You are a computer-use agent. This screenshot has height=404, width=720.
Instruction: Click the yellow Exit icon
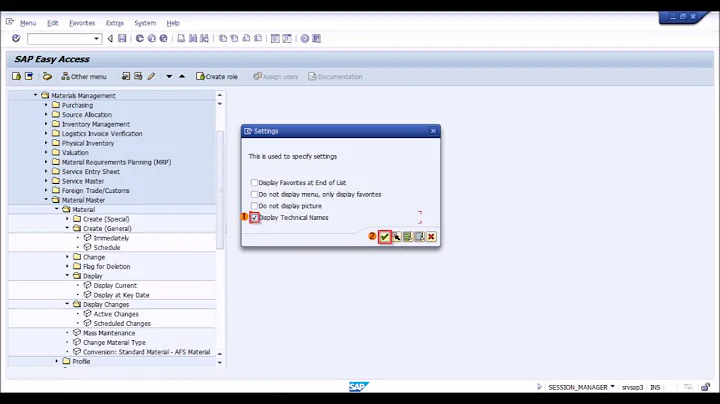coord(152,39)
